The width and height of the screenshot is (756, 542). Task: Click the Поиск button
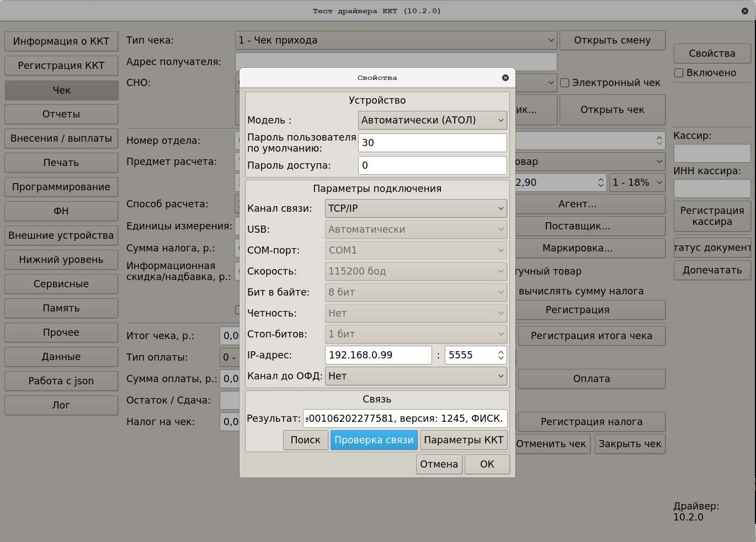tap(305, 440)
